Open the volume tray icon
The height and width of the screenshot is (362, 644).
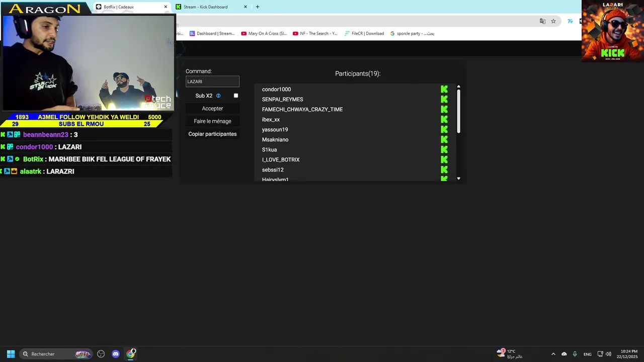[608, 354]
